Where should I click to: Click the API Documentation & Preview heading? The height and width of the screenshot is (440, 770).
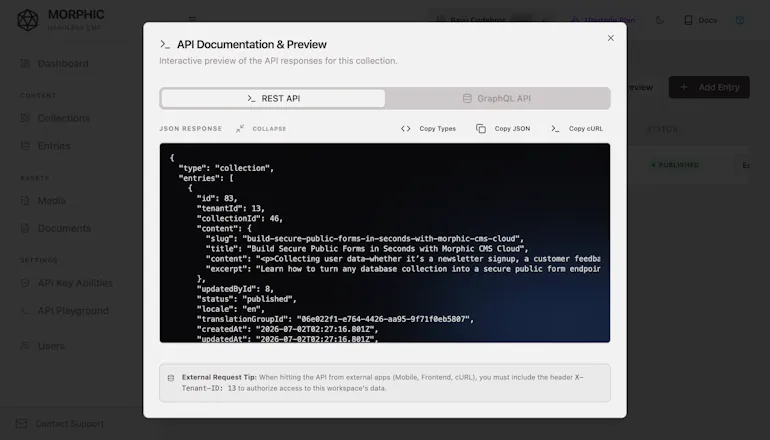pyautogui.click(x=251, y=44)
